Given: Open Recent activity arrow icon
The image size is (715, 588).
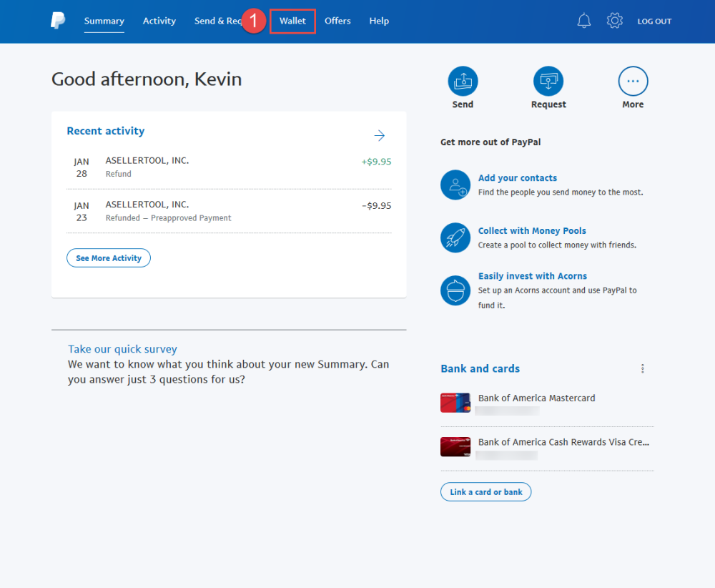Looking at the screenshot, I should pyautogui.click(x=380, y=135).
